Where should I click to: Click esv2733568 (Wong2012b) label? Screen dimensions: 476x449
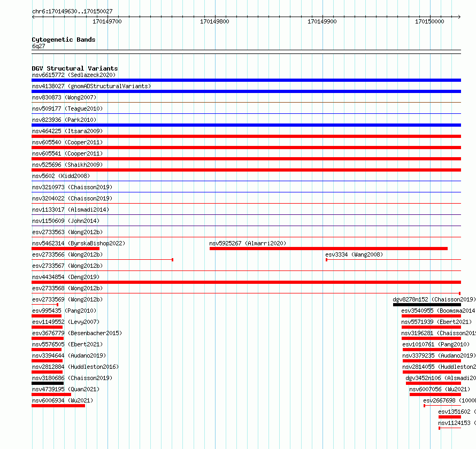click(67, 288)
